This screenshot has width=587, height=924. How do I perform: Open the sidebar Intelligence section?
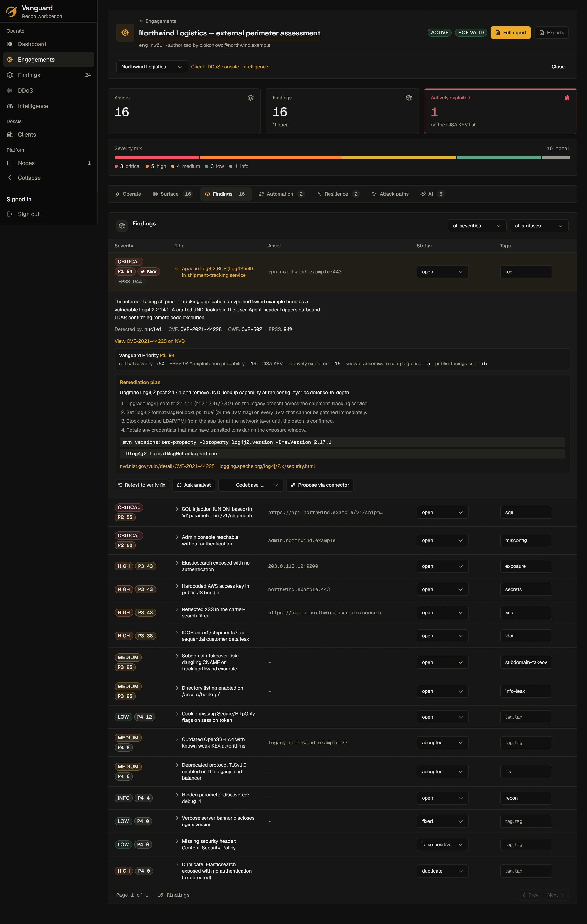click(49, 106)
